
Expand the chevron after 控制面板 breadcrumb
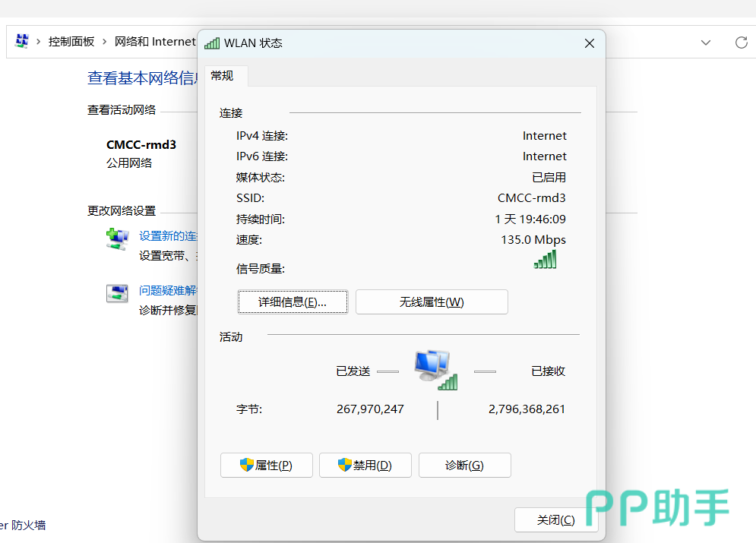(x=105, y=42)
